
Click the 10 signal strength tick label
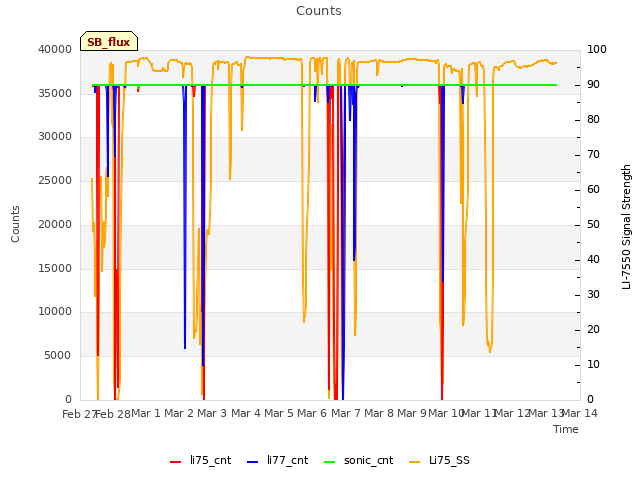click(x=593, y=365)
